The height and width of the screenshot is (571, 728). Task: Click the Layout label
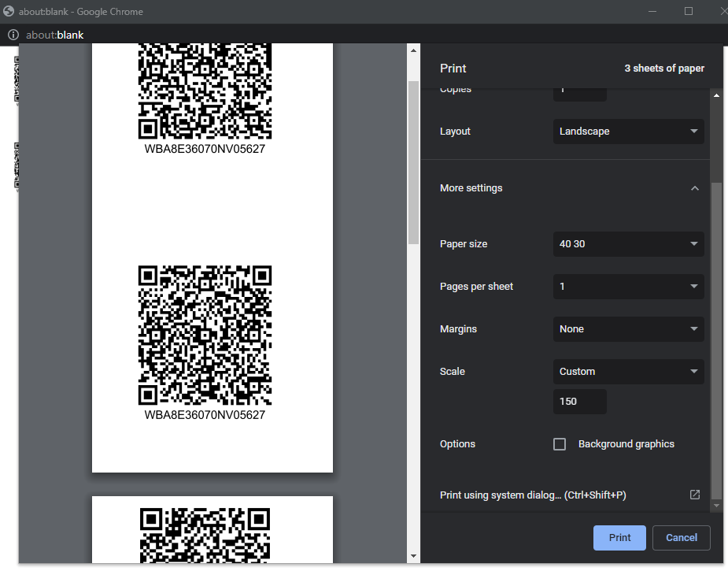coord(455,132)
